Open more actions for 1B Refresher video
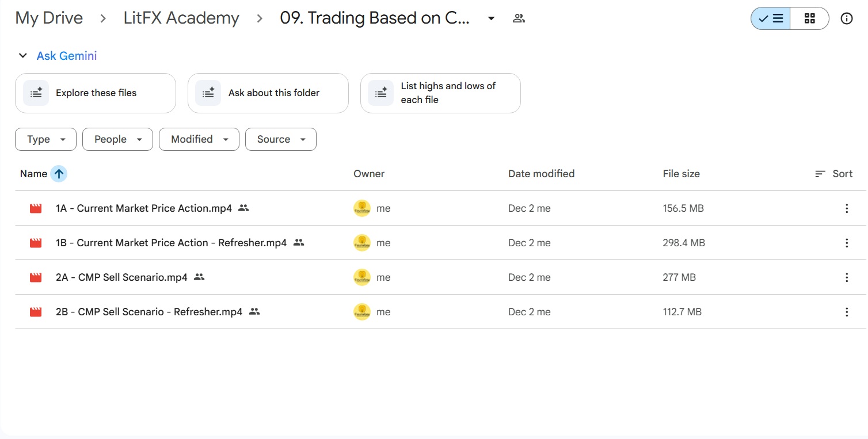The height and width of the screenshot is (439, 868). coord(846,243)
